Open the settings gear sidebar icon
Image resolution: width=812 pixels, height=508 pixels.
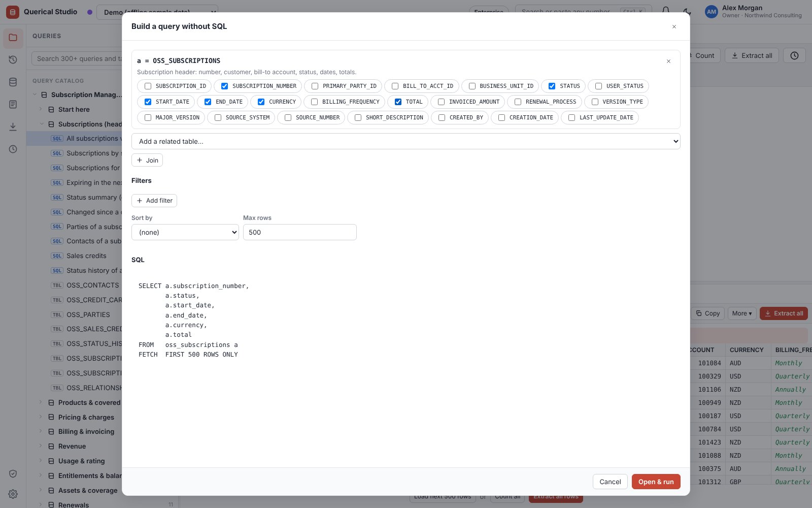pyautogui.click(x=13, y=494)
